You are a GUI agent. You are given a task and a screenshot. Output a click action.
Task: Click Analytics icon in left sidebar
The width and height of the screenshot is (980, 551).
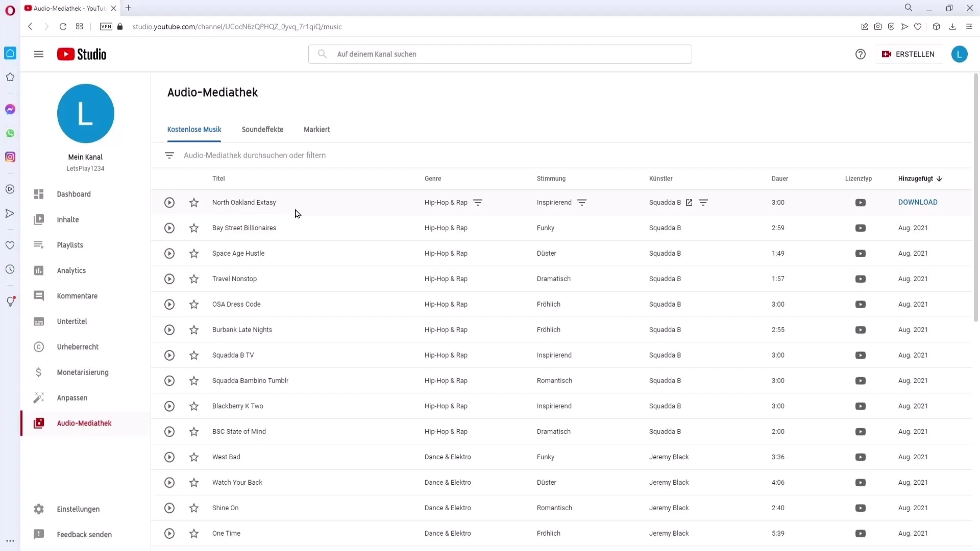pyautogui.click(x=38, y=270)
